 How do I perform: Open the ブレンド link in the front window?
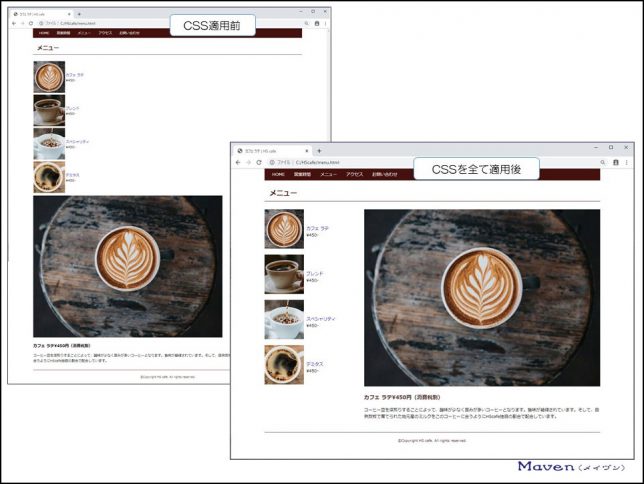tap(315, 273)
